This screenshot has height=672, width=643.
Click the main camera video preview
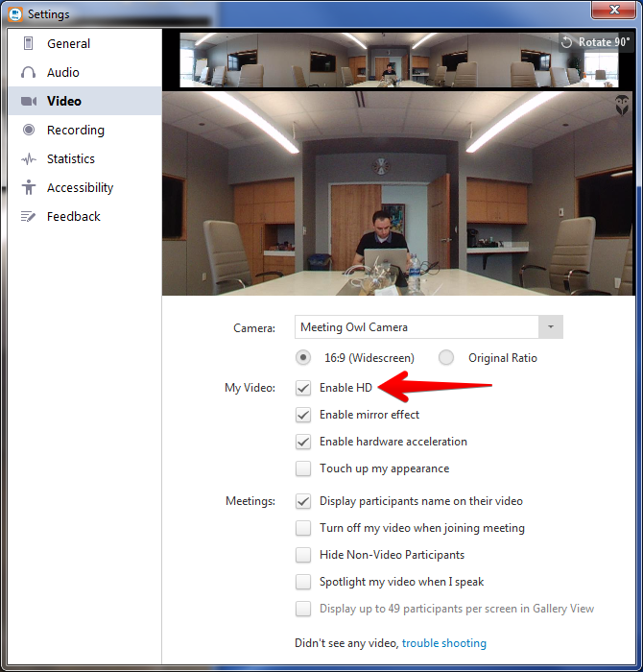click(x=397, y=193)
